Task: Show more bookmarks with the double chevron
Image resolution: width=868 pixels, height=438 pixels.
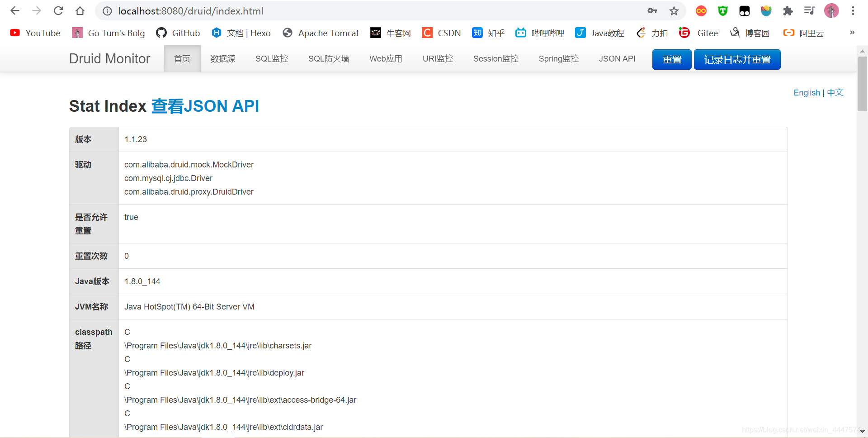Action: 852,33
